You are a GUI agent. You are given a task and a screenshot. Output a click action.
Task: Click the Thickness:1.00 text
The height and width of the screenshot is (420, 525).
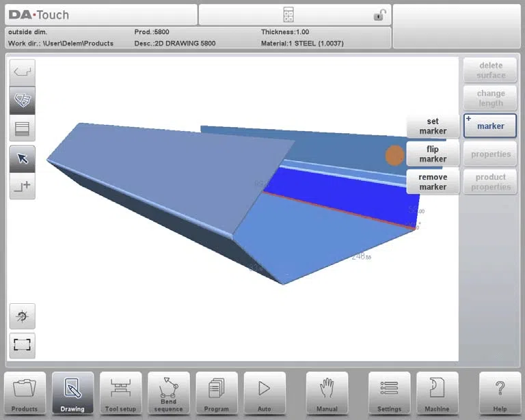click(285, 32)
